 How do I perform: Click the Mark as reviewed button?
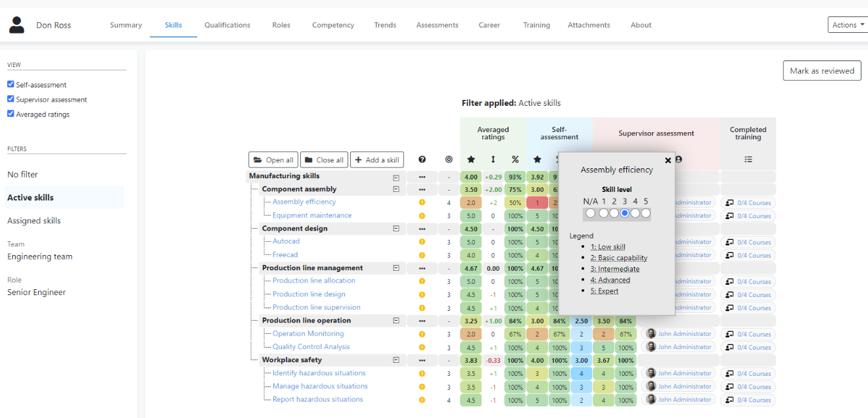[821, 71]
